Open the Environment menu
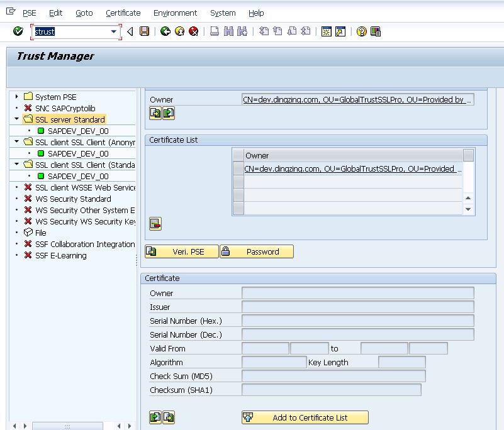The width and height of the screenshot is (504, 430). (175, 13)
